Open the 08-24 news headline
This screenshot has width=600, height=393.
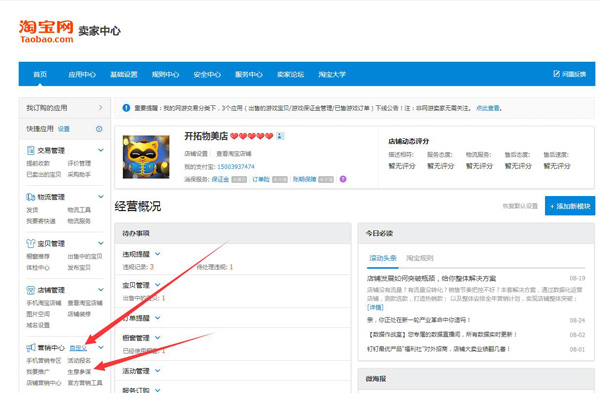click(x=419, y=320)
